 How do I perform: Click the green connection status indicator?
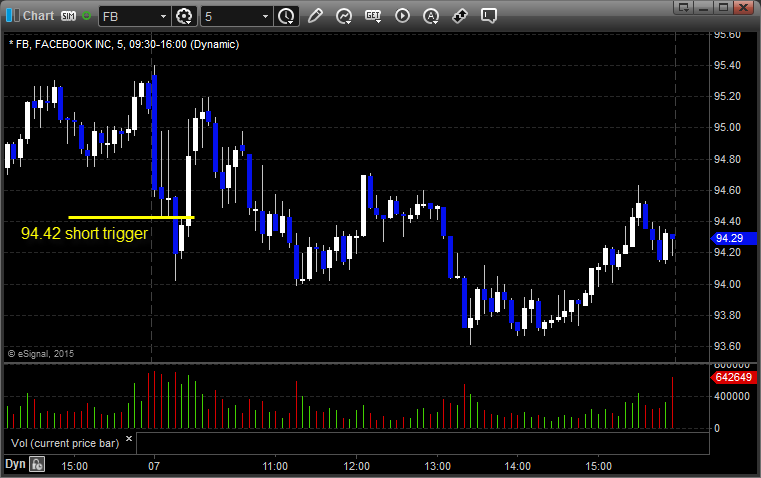(x=86, y=16)
